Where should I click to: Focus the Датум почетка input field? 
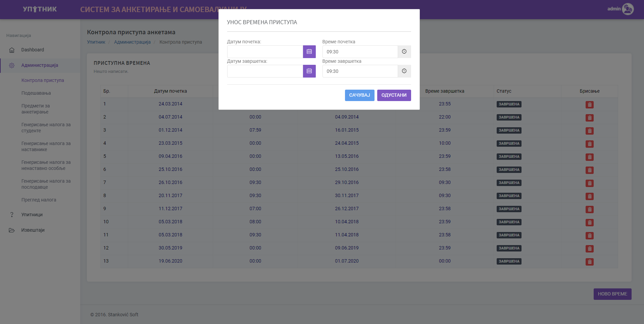click(x=265, y=52)
